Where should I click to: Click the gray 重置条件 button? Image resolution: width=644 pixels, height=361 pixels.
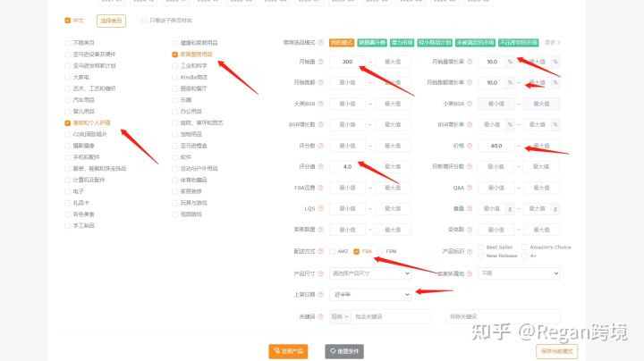coord(344,351)
